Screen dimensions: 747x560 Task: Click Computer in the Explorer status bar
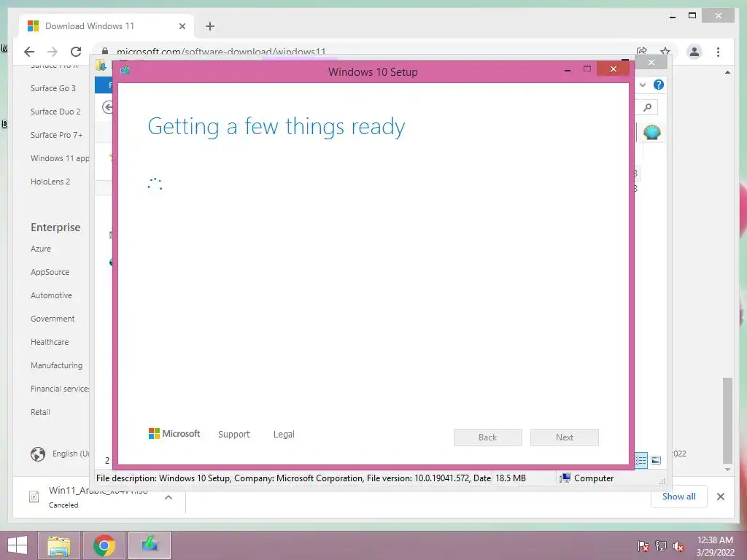(587, 478)
